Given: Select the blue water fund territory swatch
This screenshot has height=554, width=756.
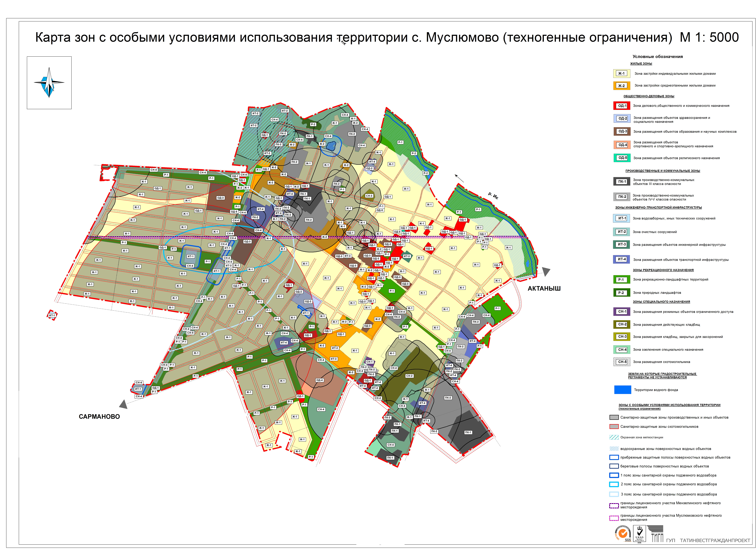Looking at the screenshot, I should tap(622, 390).
